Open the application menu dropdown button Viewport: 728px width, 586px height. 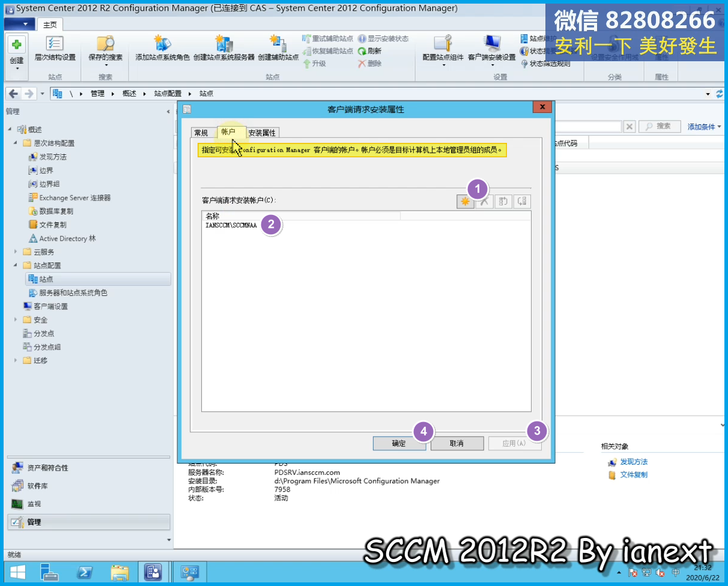coord(19,24)
